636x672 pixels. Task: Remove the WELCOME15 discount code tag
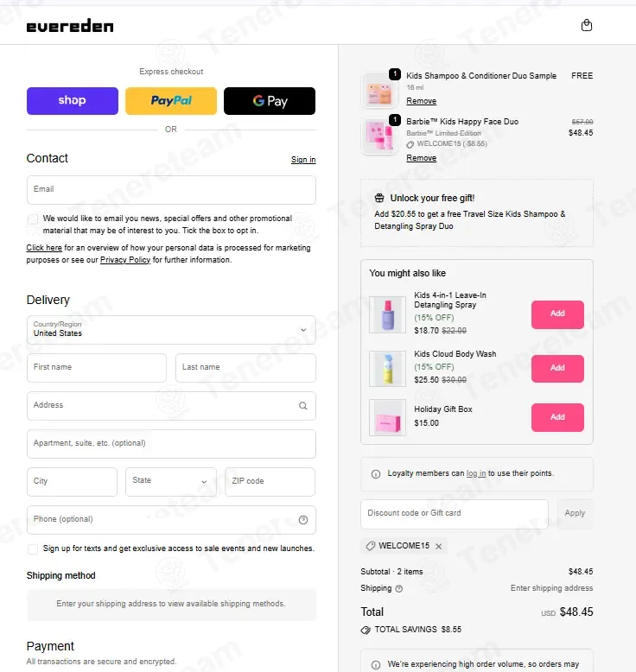click(438, 546)
